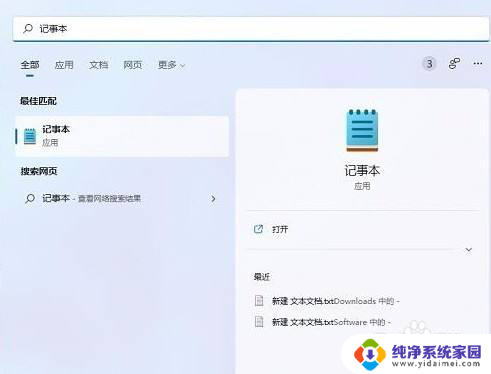Switch to the 网页 tab
491x374 pixels.
point(133,65)
